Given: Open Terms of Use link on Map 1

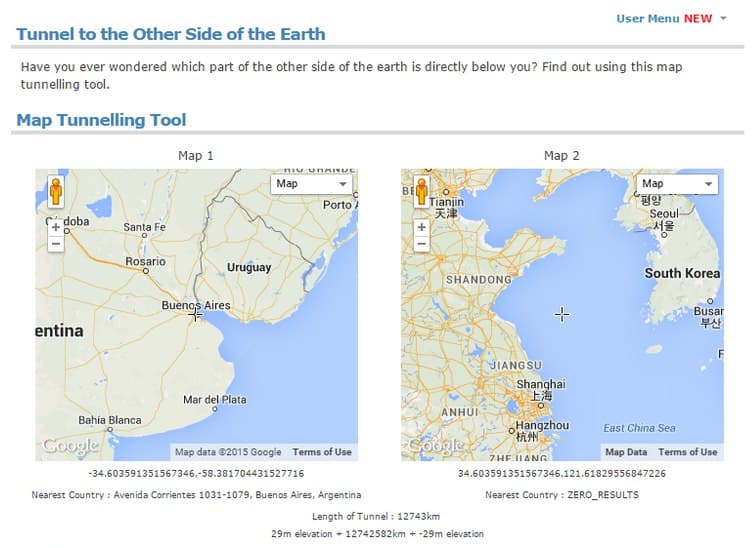Looking at the screenshot, I should point(322,452).
